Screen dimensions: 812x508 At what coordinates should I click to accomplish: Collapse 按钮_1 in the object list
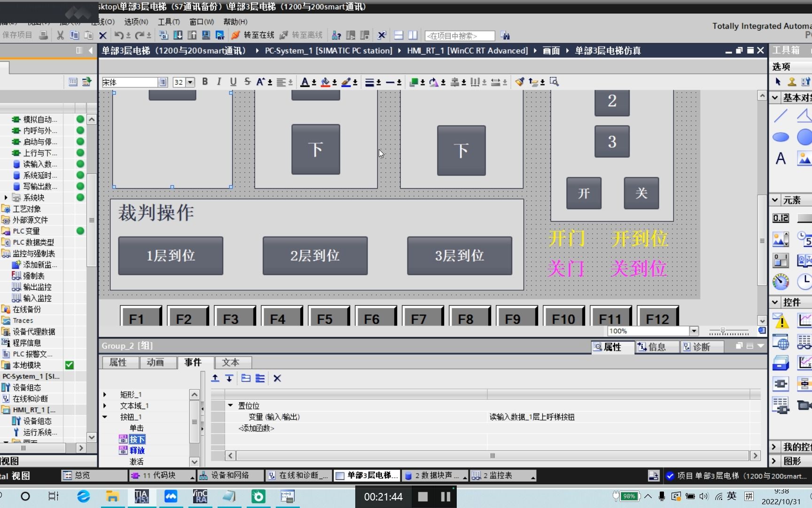pos(105,417)
